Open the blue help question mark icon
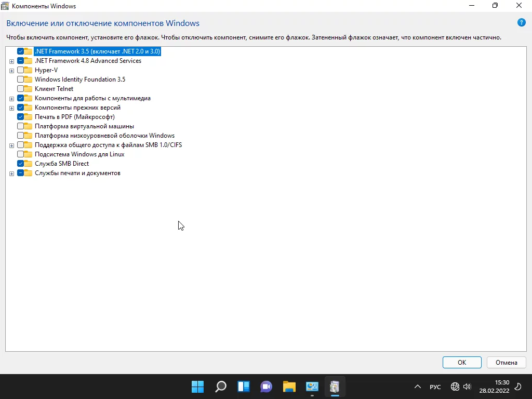Viewport: 532px width, 399px height. point(521,23)
